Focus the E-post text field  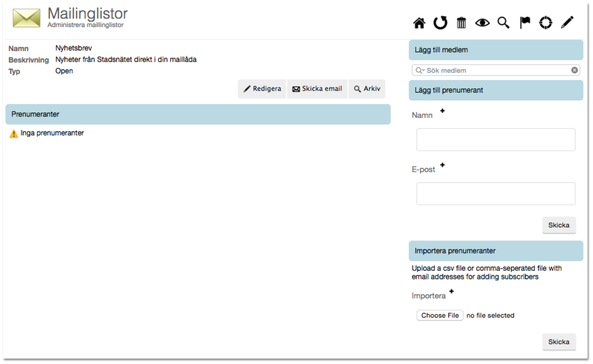(496, 194)
